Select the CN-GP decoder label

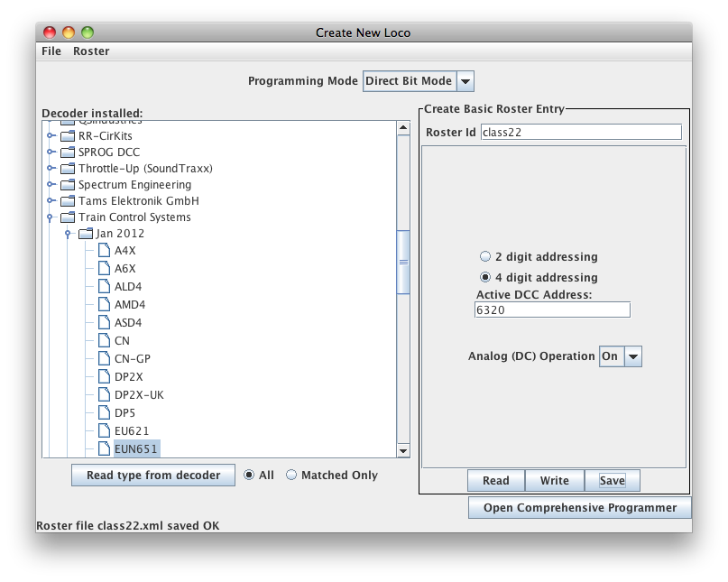tap(133, 358)
